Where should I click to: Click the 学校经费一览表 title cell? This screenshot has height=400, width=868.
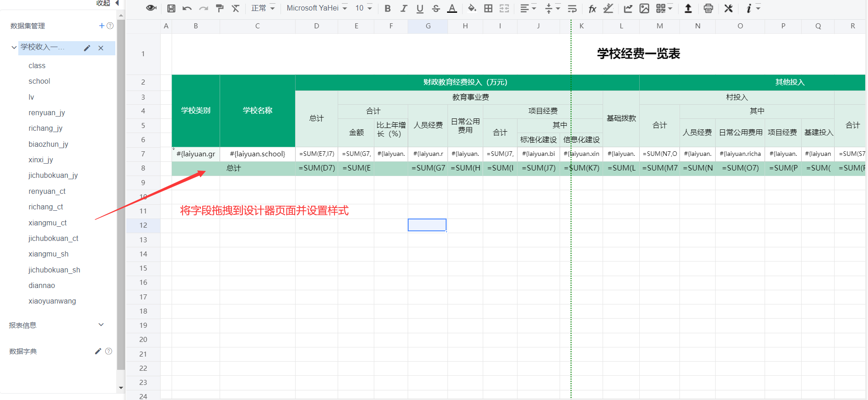point(638,54)
